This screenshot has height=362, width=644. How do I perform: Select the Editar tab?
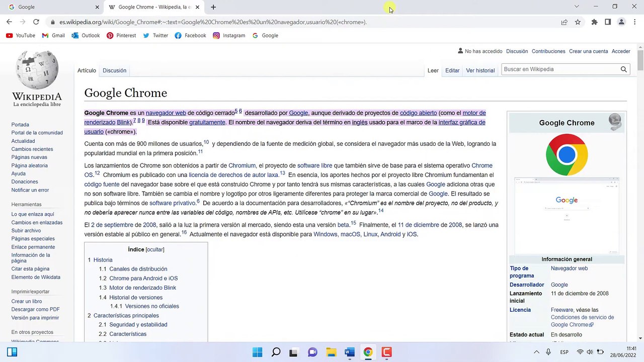pos(452,70)
